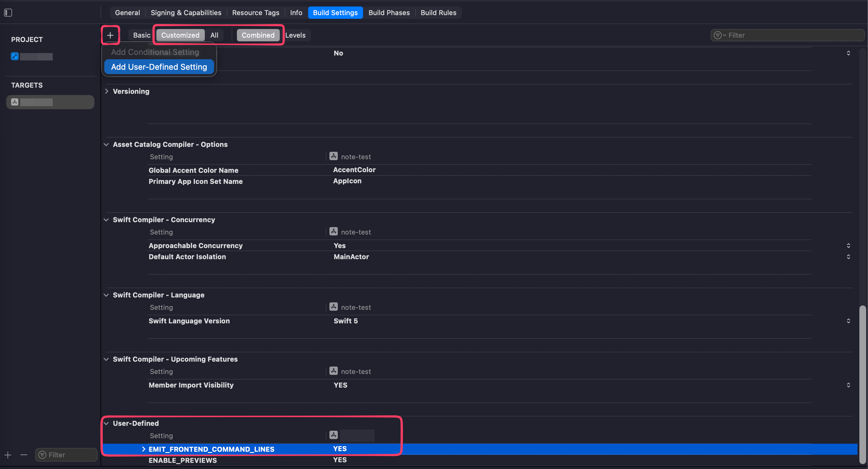The height and width of the screenshot is (469, 868).
Task: Open the Signing & Capabilities tab
Action: click(x=186, y=13)
